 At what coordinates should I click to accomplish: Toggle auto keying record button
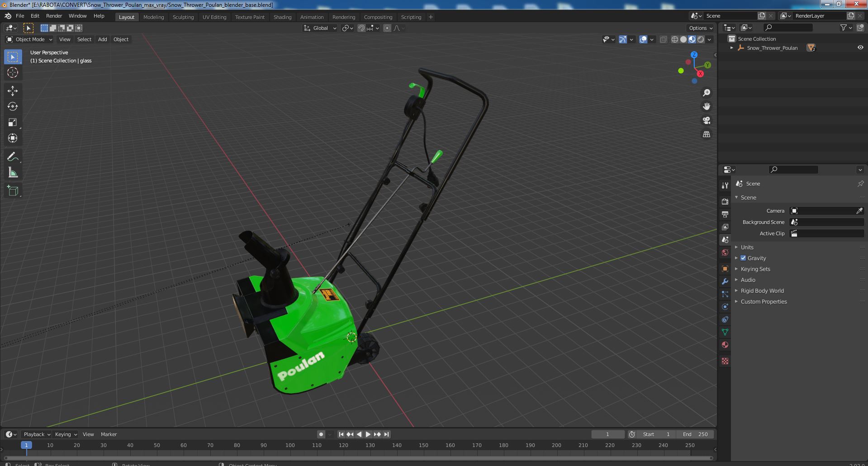[x=321, y=434]
